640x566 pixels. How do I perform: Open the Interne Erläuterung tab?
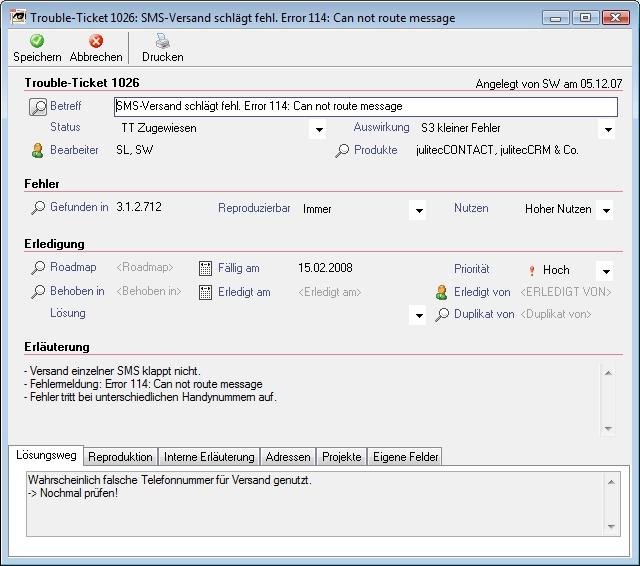click(209, 457)
